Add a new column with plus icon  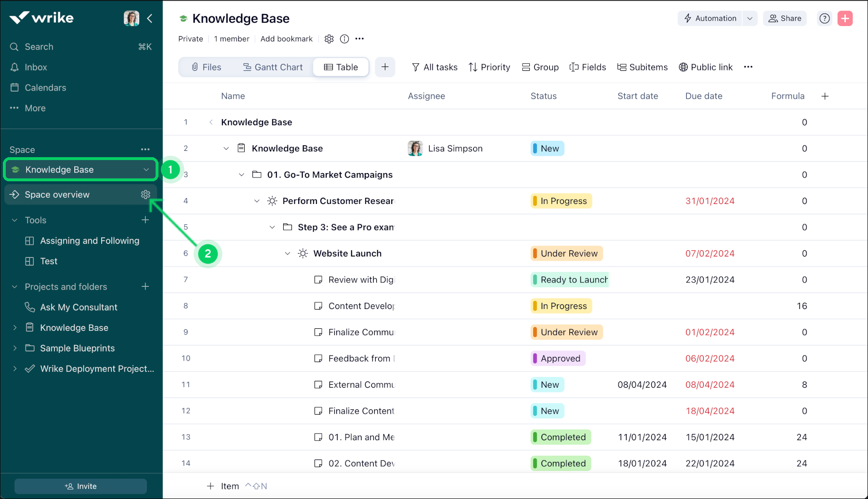(825, 96)
